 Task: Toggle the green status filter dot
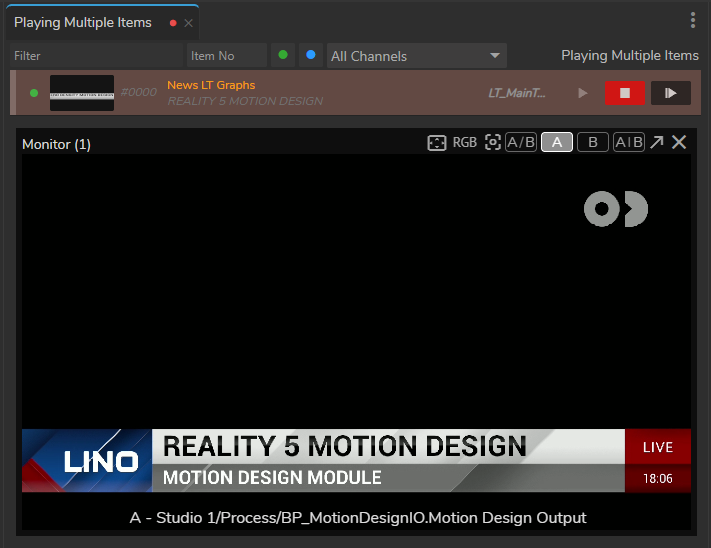click(x=283, y=56)
